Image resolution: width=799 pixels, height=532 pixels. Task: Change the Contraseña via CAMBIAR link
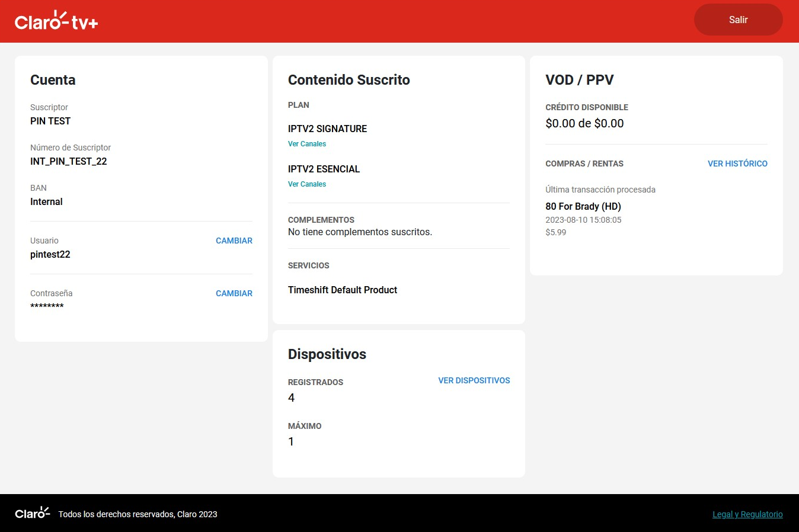click(234, 293)
